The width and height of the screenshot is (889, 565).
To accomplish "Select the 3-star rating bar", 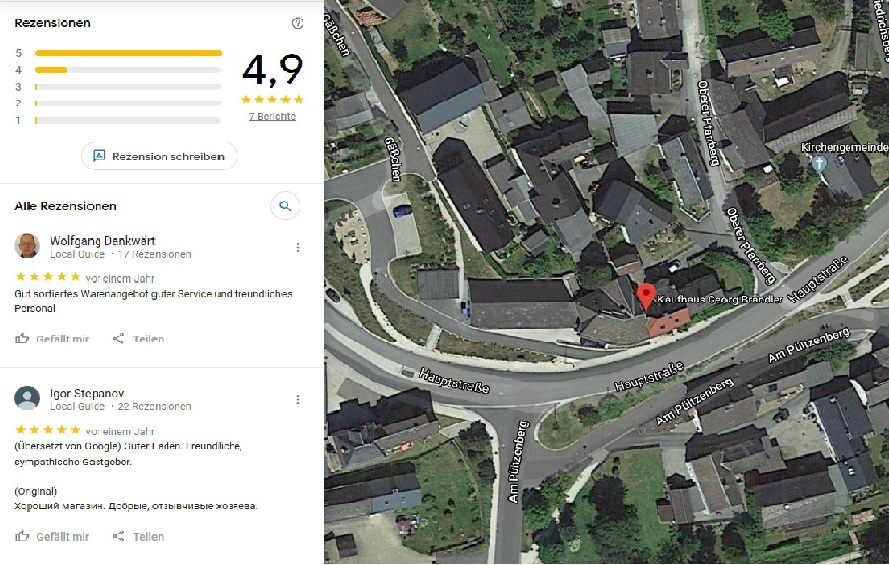I will [128, 87].
